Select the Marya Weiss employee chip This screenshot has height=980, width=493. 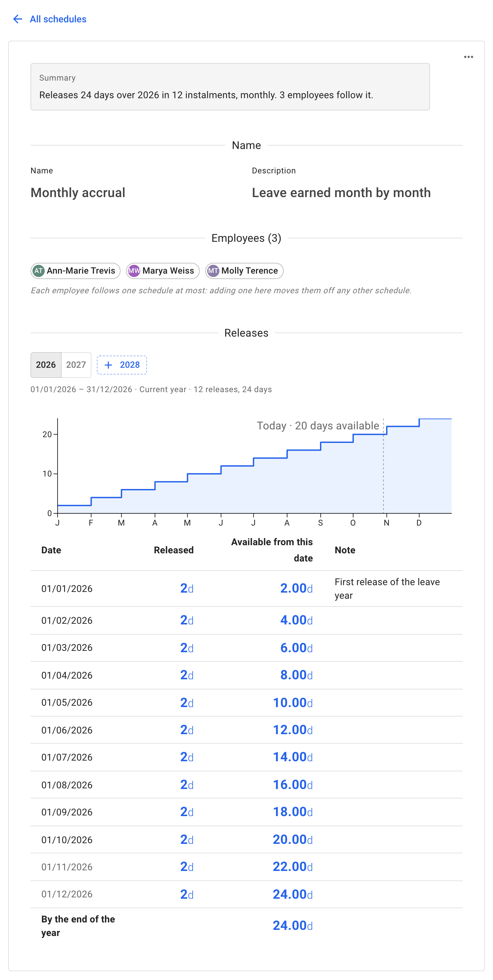click(163, 271)
